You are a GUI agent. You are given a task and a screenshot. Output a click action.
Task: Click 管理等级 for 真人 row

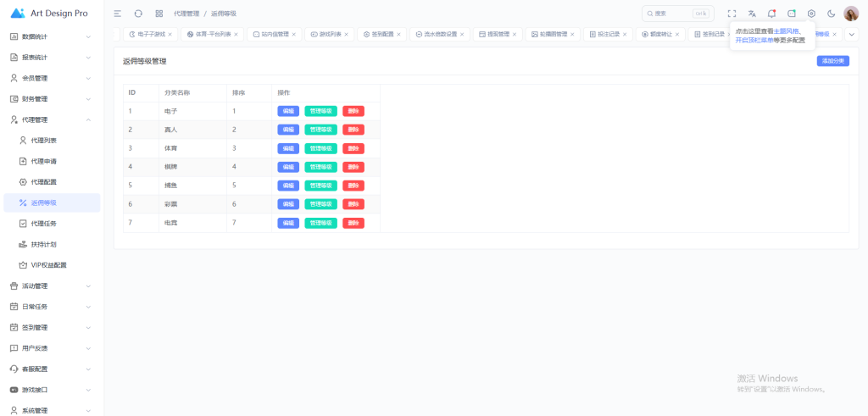pyautogui.click(x=321, y=130)
